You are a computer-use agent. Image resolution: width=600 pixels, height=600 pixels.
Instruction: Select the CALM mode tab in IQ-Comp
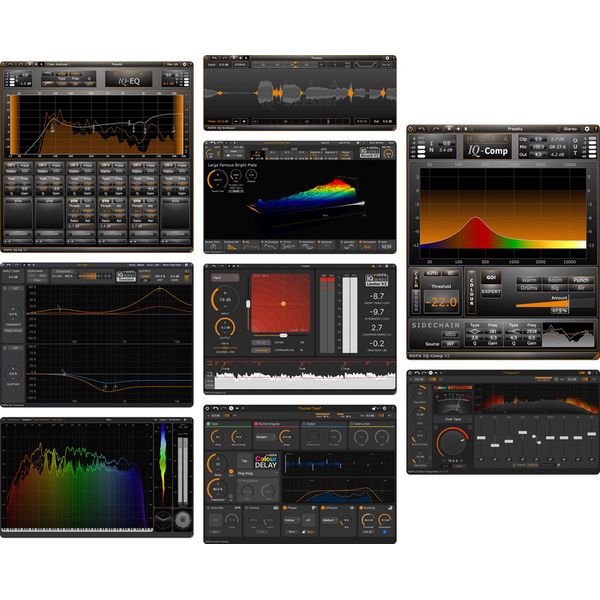(416, 280)
